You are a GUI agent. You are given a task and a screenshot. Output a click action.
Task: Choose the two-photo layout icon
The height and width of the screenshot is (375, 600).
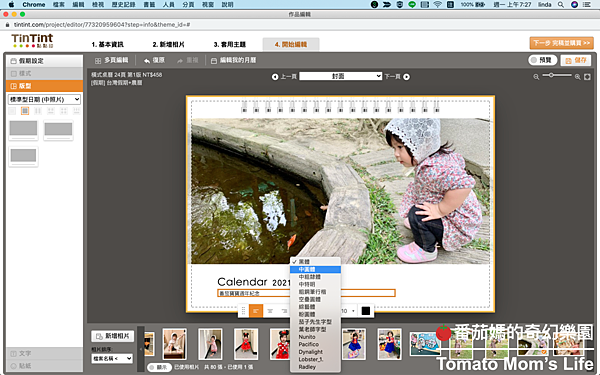pos(38,111)
